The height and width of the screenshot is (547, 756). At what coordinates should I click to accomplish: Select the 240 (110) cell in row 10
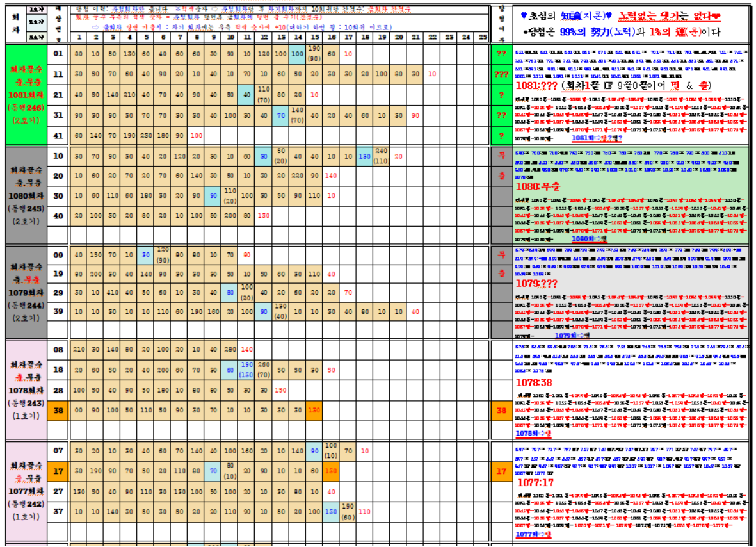[x=382, y=156]
